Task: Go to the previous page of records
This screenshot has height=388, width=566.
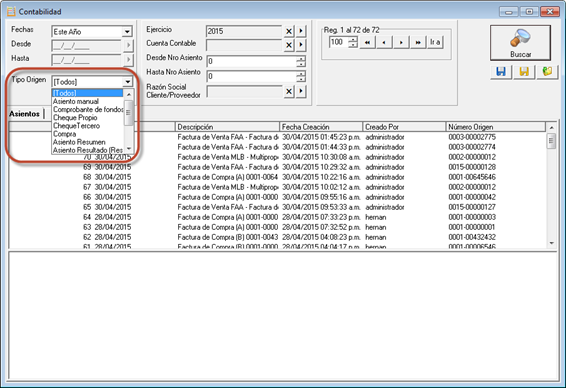Action: 384,43
